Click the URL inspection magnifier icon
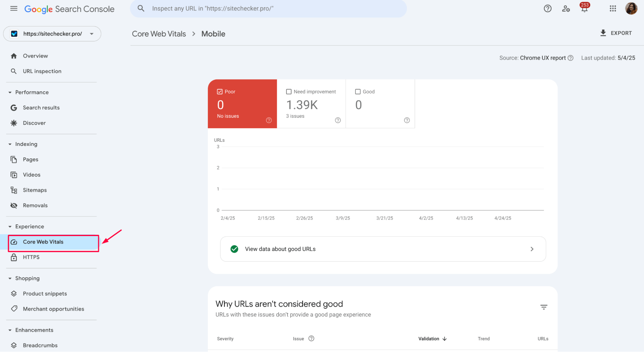644x352 pixels. pos(14,71)
